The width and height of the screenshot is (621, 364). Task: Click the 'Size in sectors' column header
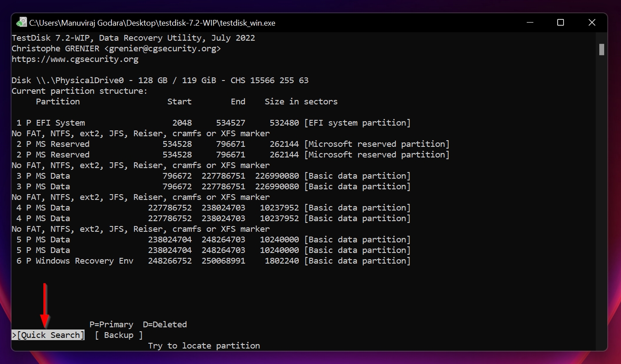pos(301,102)
